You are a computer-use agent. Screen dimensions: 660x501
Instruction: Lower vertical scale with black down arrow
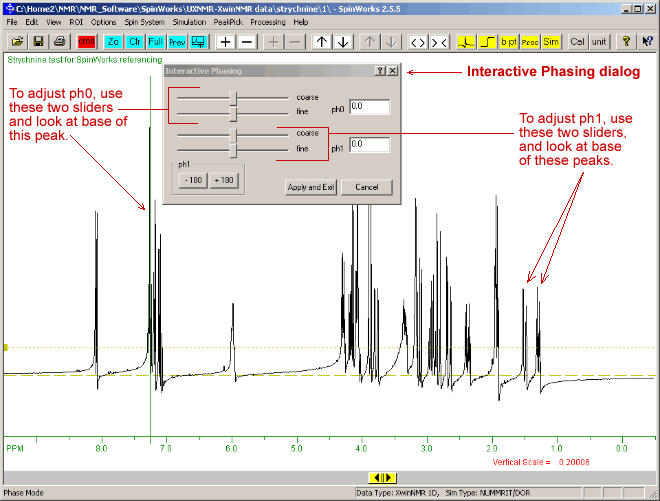(x=343, y=42)
